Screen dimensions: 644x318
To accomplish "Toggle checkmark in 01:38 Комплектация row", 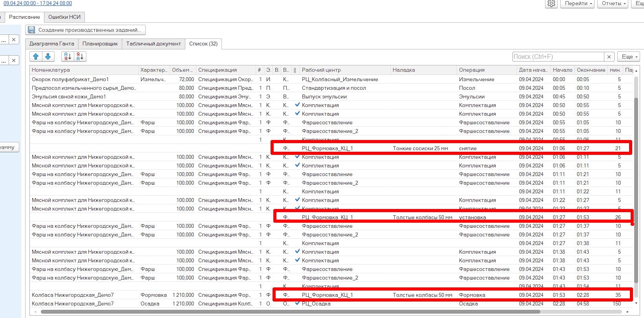I will click(297, 251).
